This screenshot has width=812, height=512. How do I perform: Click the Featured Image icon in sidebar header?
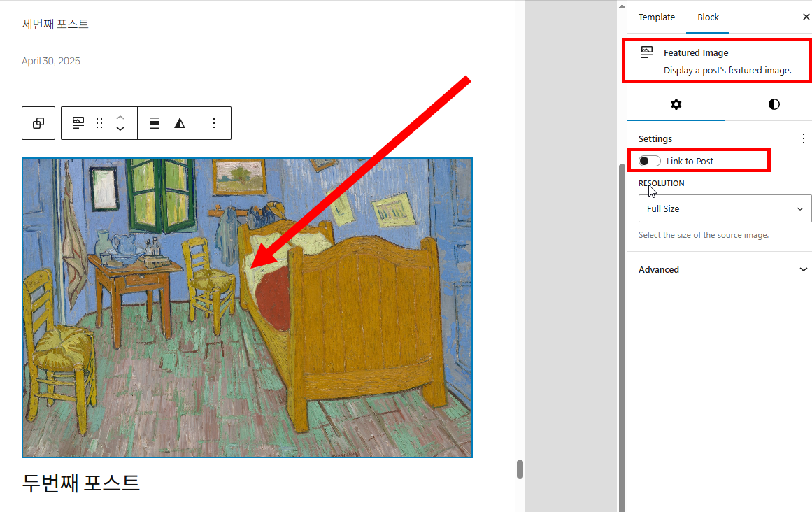point(647,52)
